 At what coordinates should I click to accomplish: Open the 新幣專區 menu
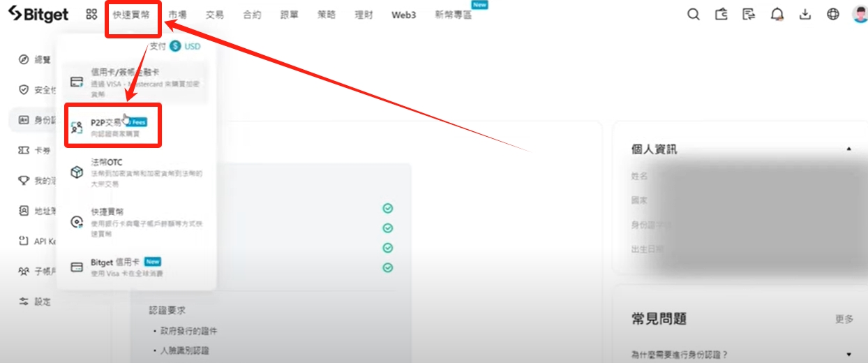pos(453,15)
